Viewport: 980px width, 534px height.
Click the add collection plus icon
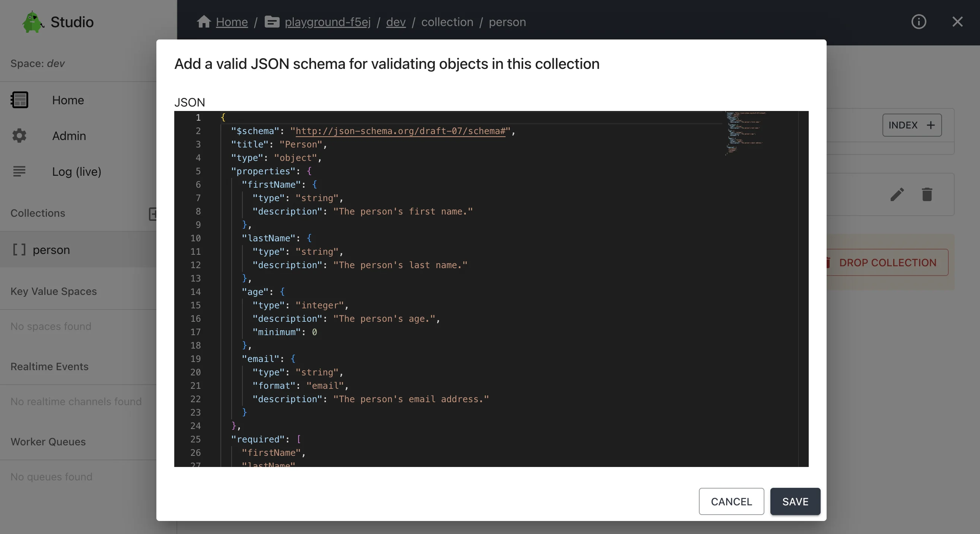click(152, 213)
